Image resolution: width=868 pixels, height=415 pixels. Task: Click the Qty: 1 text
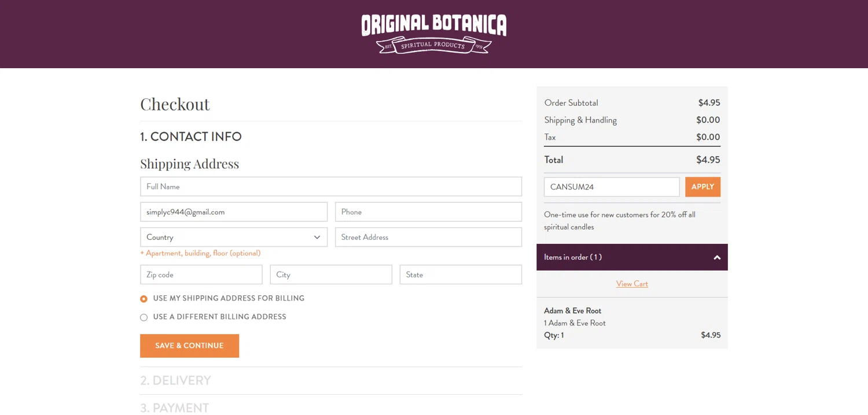tap(554, 335)
